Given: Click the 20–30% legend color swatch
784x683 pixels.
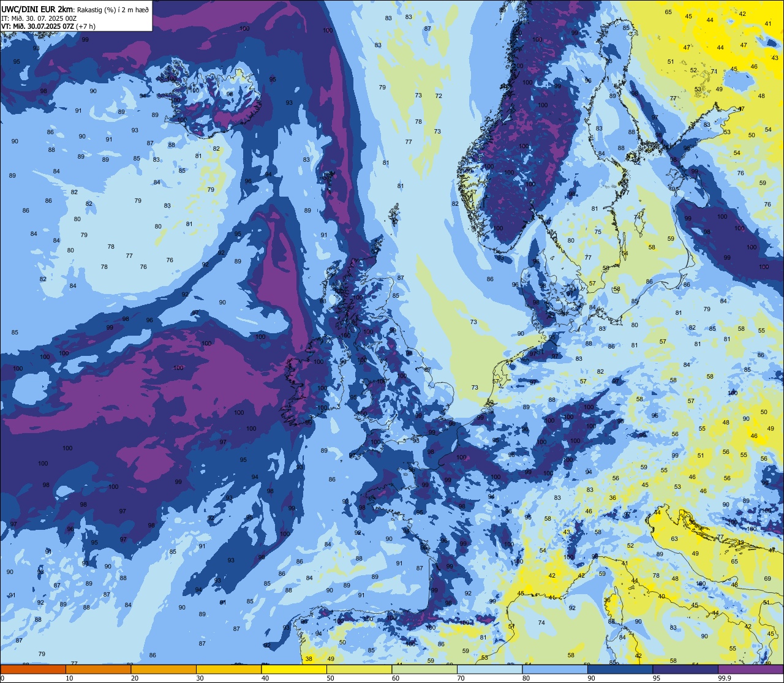Looking at the screenshot, I should 164,669.
